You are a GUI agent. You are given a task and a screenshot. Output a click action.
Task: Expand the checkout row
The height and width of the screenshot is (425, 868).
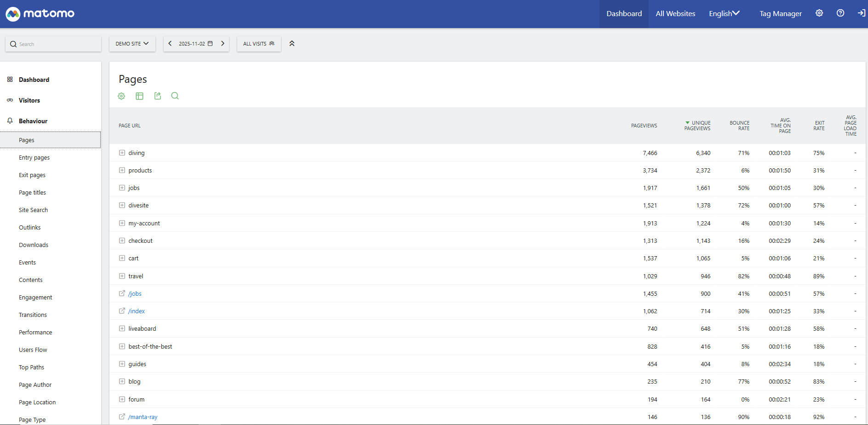tap(122, 241)
